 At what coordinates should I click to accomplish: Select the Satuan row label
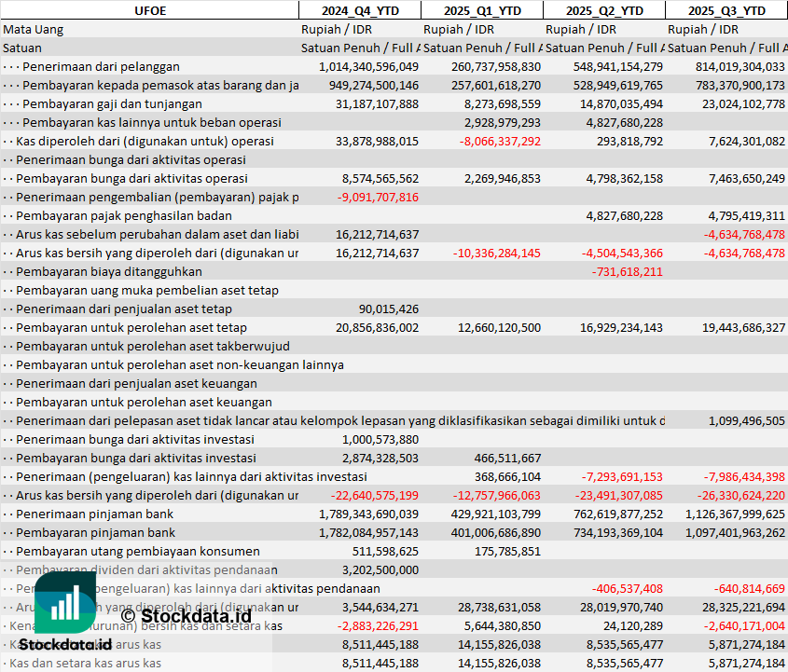[22, 48]
